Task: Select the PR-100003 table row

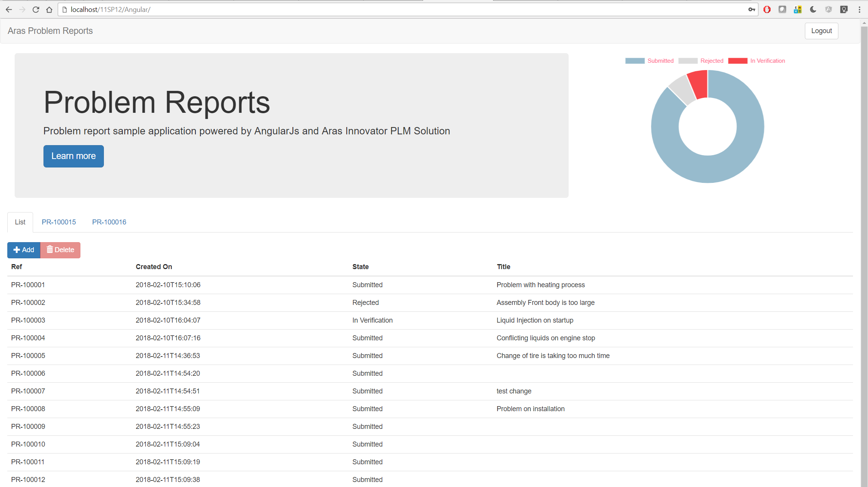Action: (28, 320)
